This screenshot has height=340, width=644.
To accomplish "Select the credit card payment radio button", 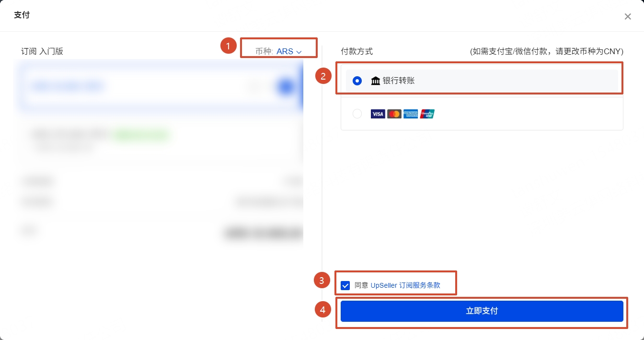I will pos(357,114).
